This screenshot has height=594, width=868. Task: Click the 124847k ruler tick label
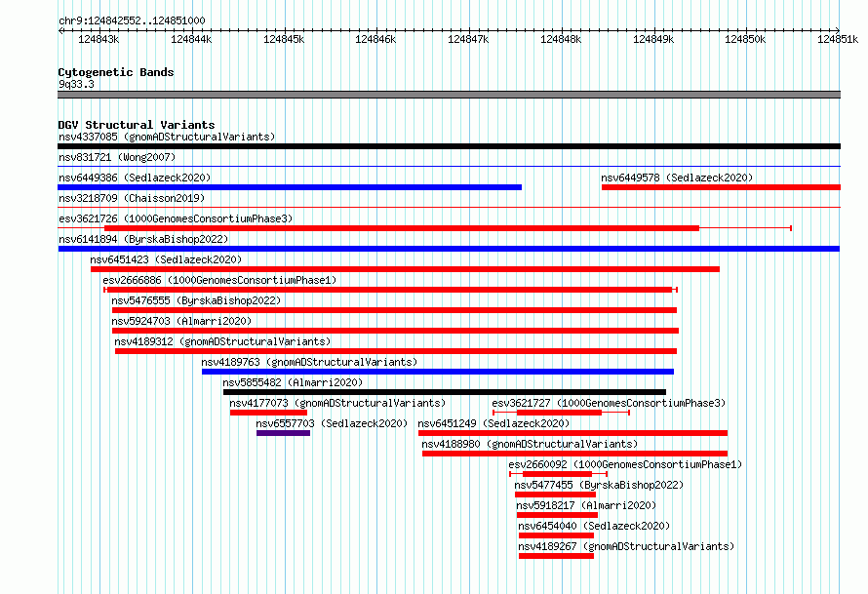[468, 39]
